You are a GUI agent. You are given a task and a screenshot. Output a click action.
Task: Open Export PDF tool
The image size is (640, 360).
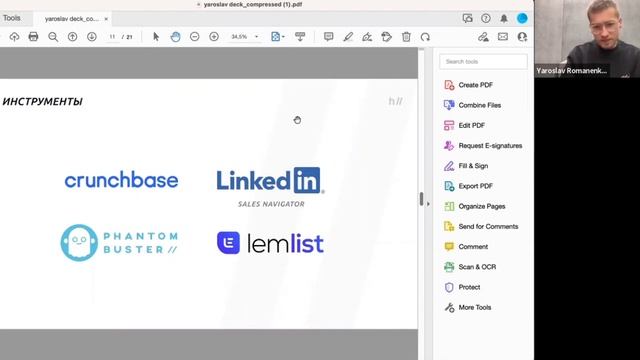click(468, 186)
